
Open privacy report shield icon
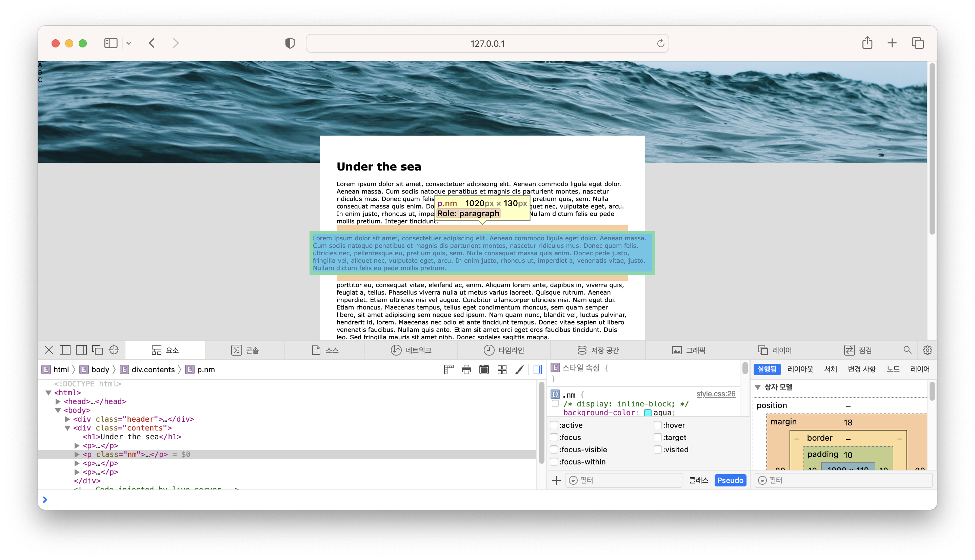tap(290, 43)
